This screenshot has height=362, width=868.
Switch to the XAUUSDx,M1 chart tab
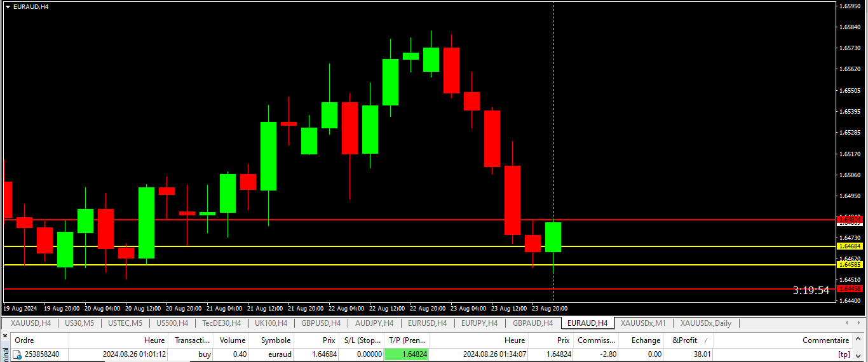point(643,323)
